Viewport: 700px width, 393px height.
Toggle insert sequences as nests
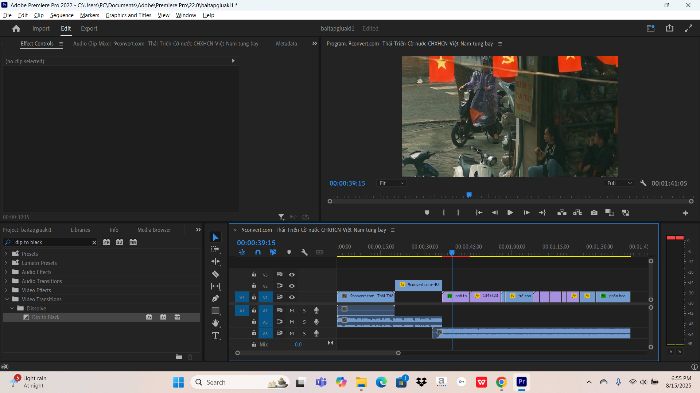coord(242,252)
